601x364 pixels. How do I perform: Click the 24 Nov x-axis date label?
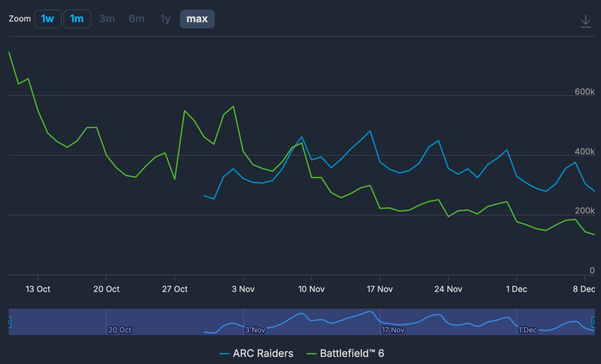click(448, 289)
